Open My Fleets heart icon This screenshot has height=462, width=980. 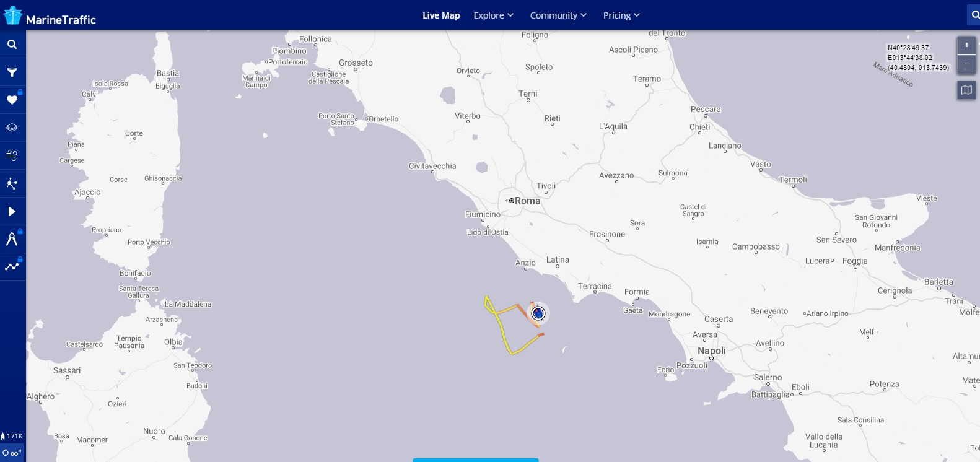click(x=12, y=100)
